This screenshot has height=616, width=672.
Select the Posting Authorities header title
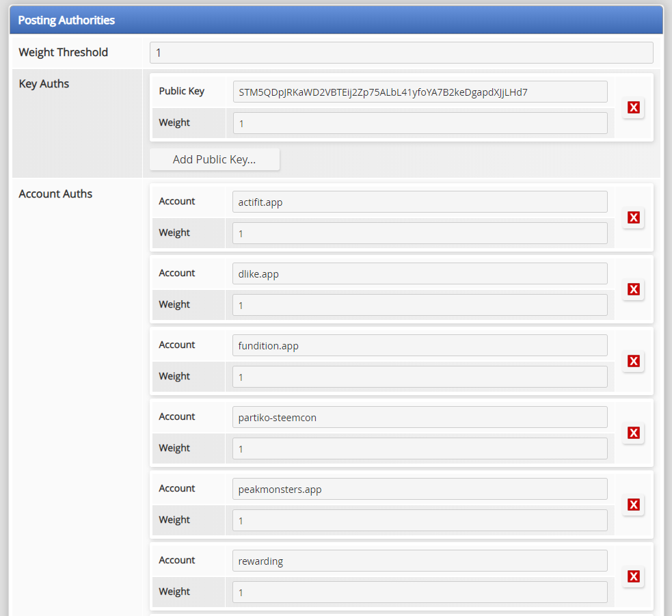click(66, 20)
